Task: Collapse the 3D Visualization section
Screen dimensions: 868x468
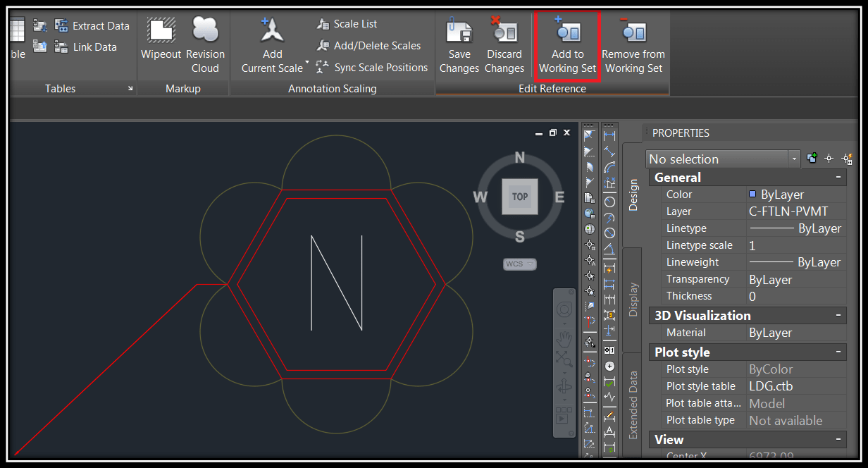Action: [x=838, y=316]
